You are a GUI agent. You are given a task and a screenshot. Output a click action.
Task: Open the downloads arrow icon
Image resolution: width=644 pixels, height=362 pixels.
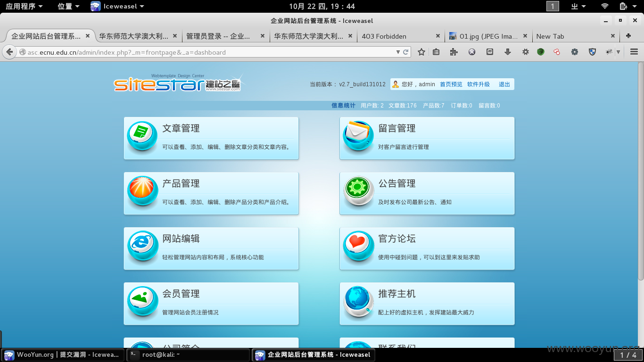(x=508, y=52)
